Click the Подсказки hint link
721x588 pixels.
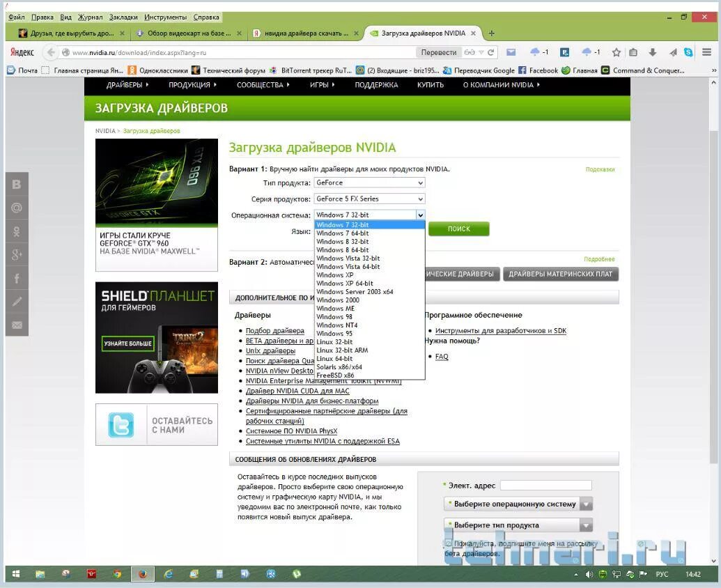click(600, 169)
